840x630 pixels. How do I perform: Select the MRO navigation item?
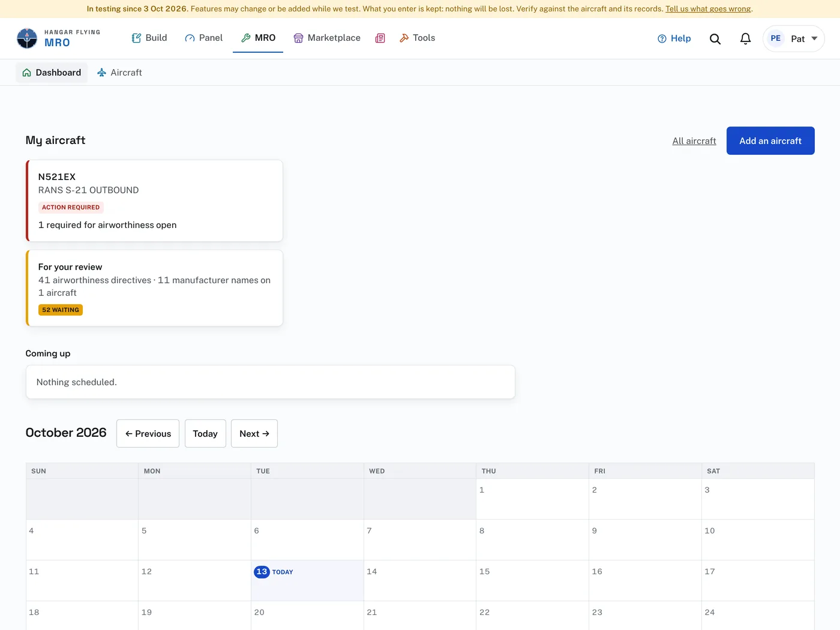258,38
